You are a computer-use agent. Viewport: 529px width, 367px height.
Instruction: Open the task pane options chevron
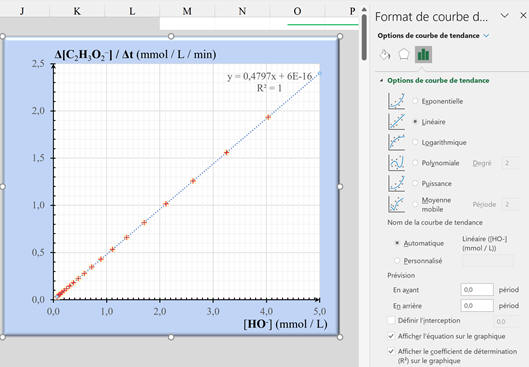(504, 16)
